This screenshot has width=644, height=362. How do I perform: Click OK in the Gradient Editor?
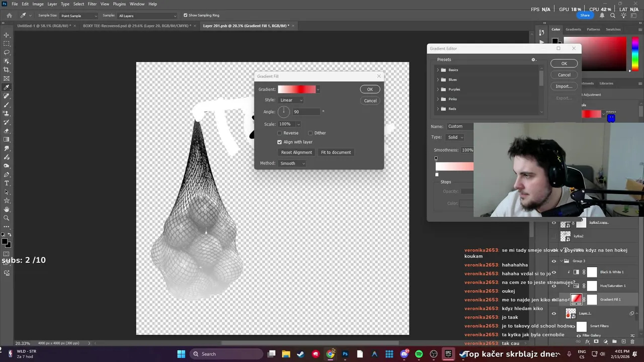[x=564, y=63]
